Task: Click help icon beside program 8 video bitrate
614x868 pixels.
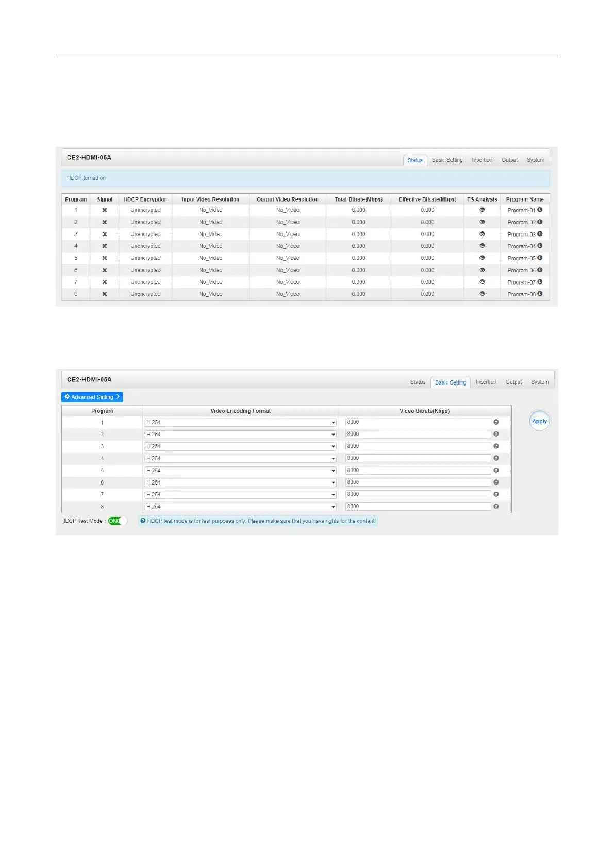Action: pyautogui.click(x=496, y=507)
